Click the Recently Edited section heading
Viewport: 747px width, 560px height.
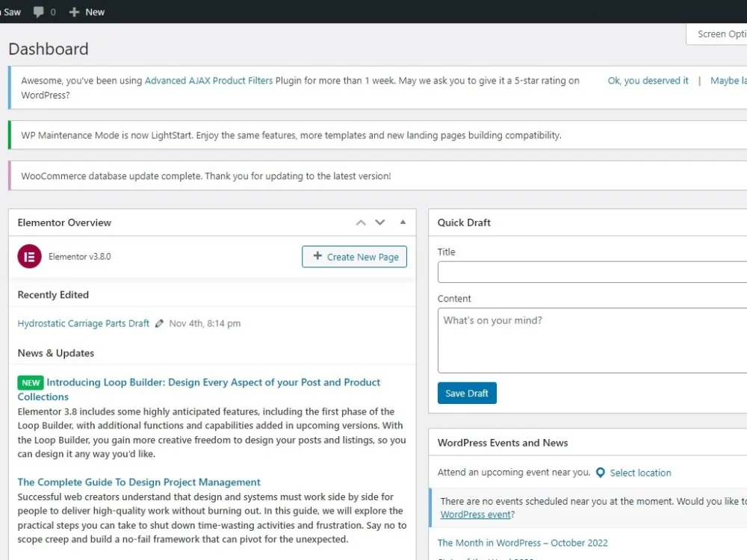53,295
